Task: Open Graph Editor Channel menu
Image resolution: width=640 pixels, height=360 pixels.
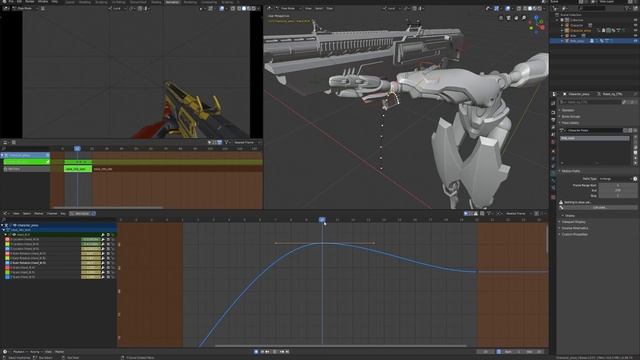Action: click(52, 213)
